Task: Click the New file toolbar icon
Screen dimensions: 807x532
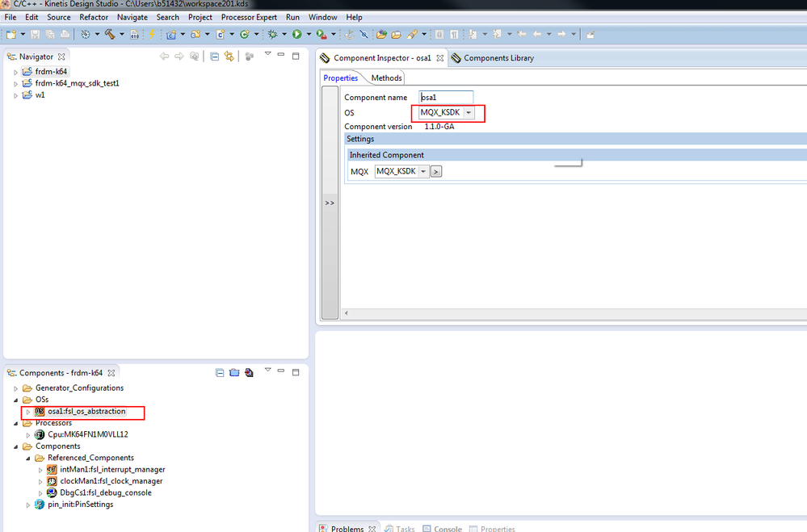Action: (x=11, y=35)
